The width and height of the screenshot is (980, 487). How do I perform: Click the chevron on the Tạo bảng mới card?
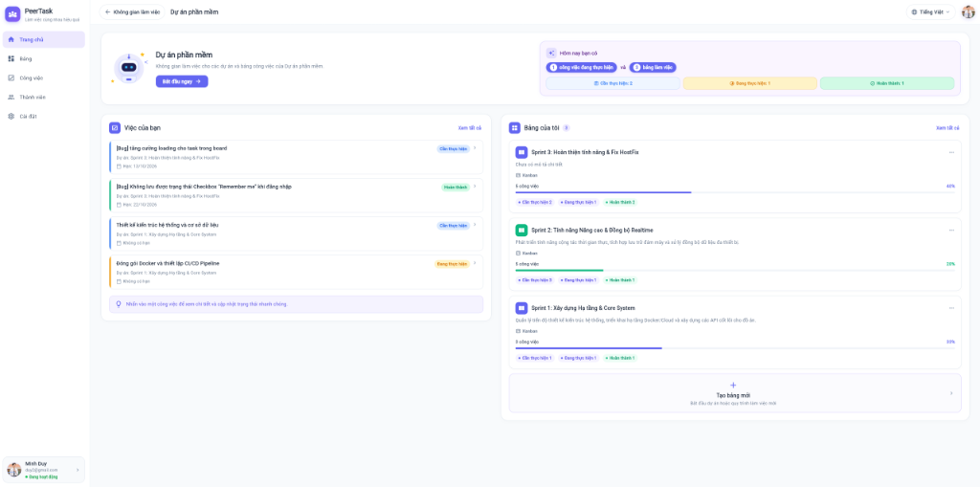click(951, 393)
